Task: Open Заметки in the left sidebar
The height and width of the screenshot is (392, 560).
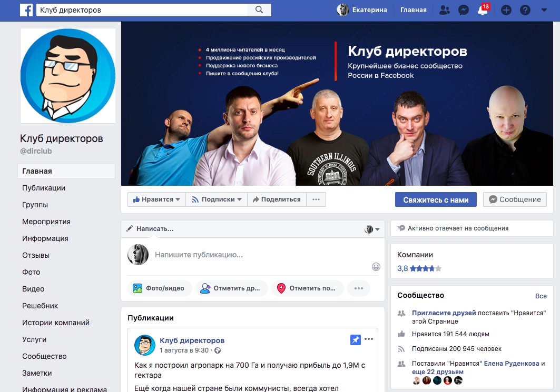Action: (37, 373)
